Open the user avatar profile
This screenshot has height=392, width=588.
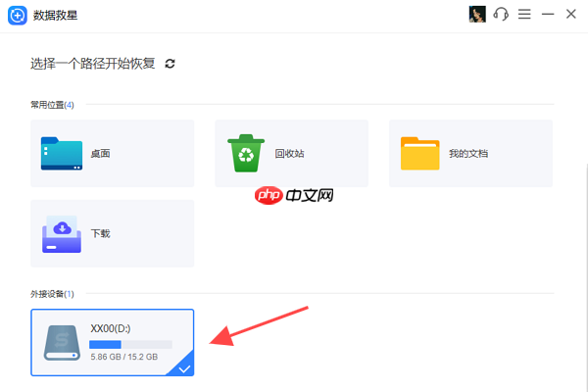tap(477, 15)
